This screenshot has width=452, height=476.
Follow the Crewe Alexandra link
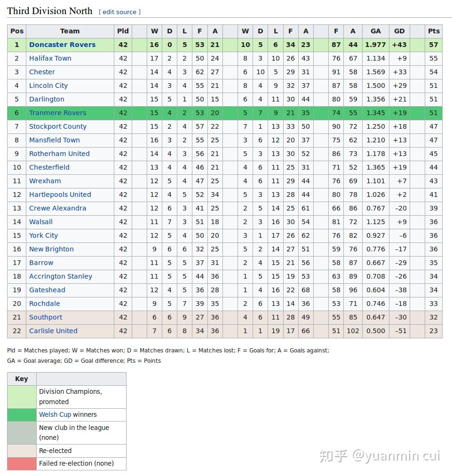[x=57, y=208]
